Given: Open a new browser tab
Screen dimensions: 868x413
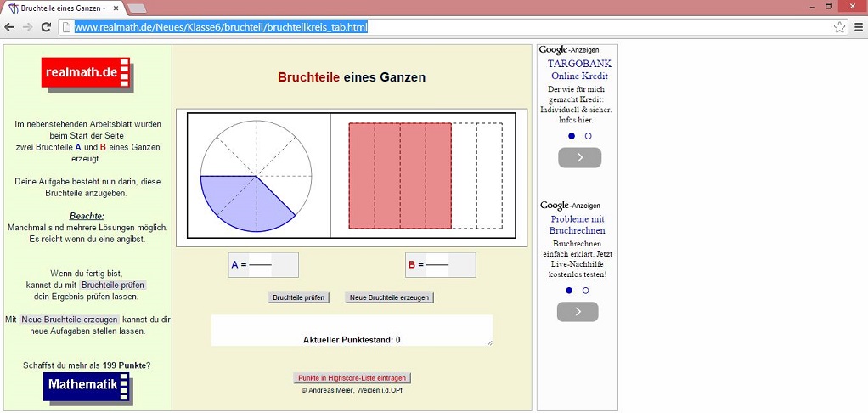Looking at the screenshot, I should click(138, 8).
